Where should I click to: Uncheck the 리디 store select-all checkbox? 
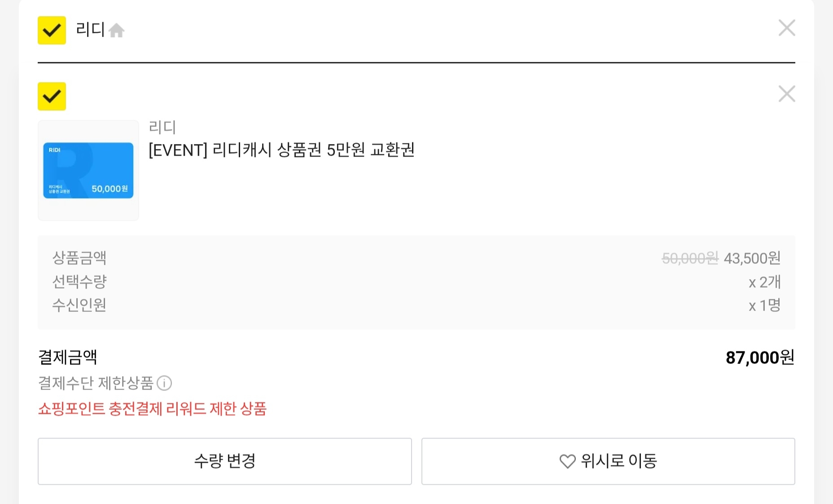pos(52,30)
